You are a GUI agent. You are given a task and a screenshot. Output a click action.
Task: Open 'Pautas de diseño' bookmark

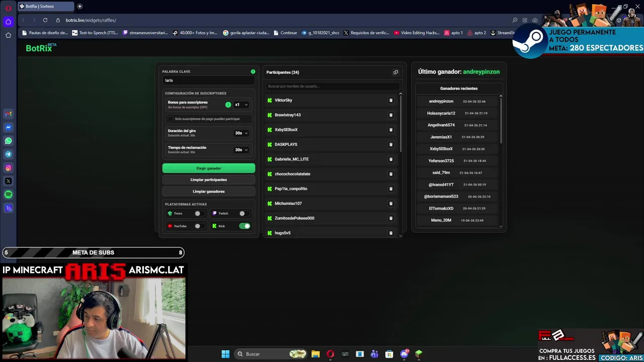coord(45,33)
